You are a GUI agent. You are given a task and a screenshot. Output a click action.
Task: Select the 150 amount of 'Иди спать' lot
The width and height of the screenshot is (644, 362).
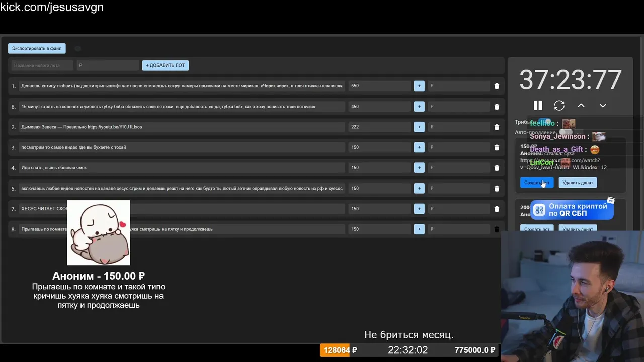(379, 168)
